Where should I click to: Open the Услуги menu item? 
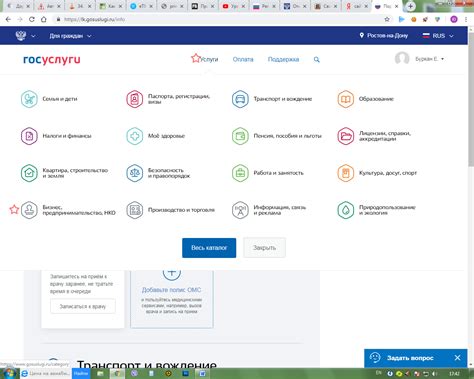(209, 59)
